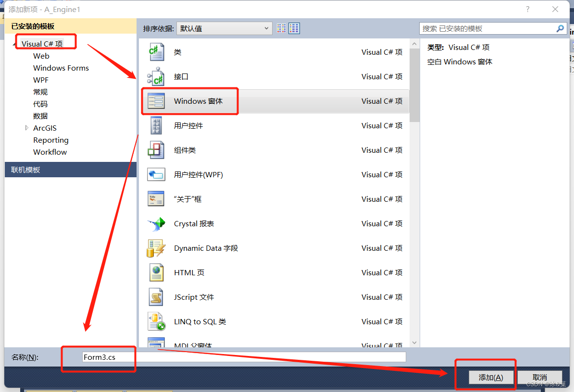The height and width of the screenshot is (392, 574).
Task: Click the search magnifier icon
Action: pyautogui.click(x=560, y=28)
